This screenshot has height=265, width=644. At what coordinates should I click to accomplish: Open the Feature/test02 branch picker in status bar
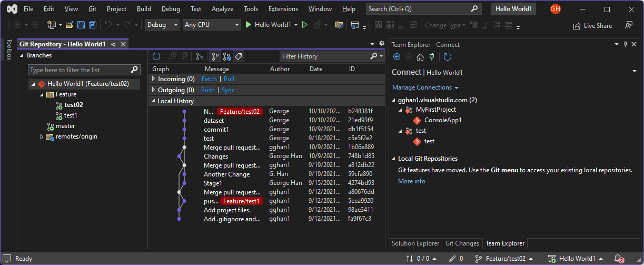503,259
